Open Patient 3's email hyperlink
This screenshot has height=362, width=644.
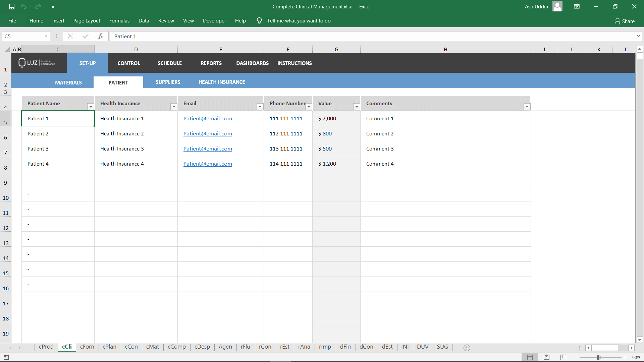pyautogui.click(x=208, y=148)
